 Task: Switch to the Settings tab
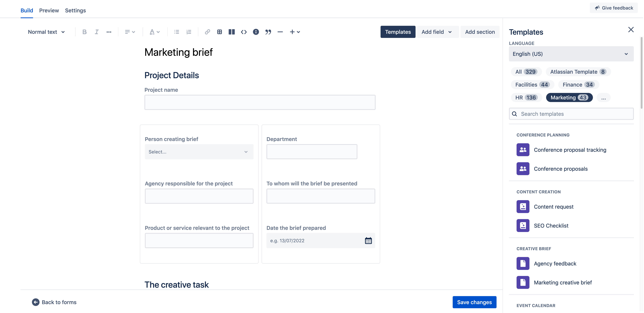[75, 11]
